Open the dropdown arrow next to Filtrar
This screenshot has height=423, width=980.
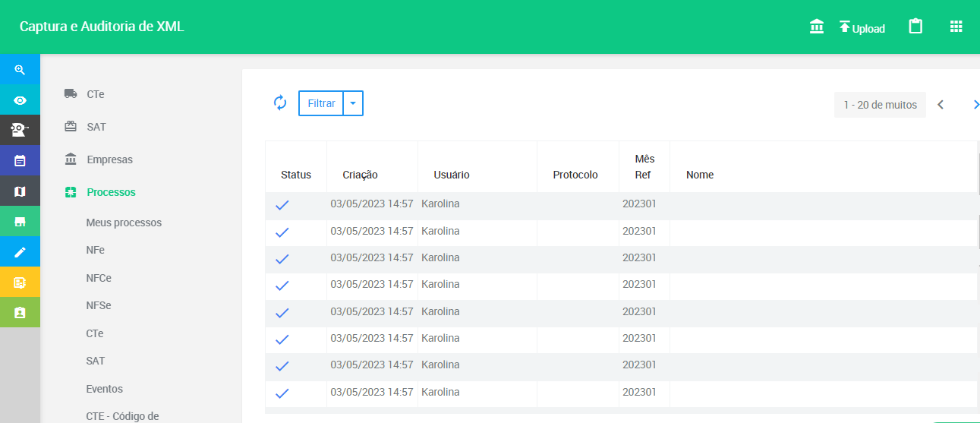point(353,103)
